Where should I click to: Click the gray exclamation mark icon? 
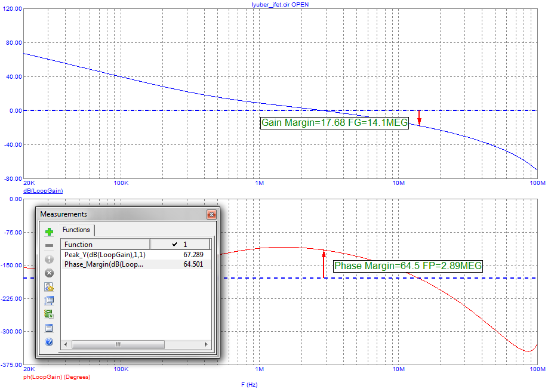[50, 259]
